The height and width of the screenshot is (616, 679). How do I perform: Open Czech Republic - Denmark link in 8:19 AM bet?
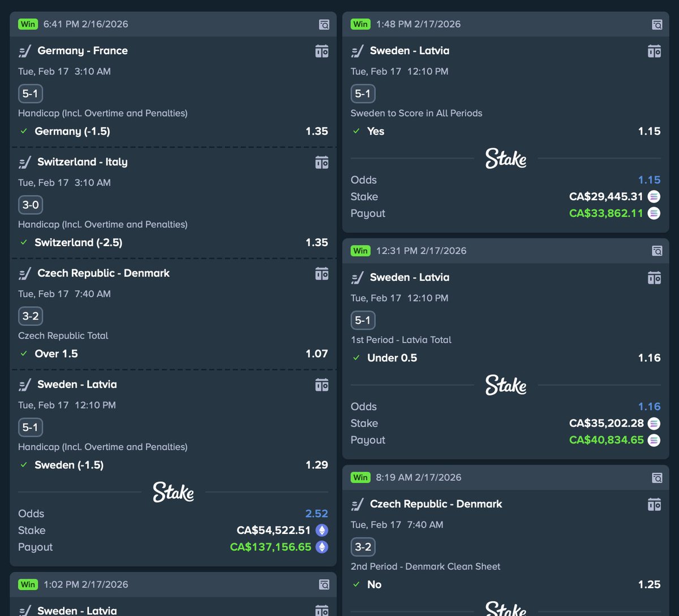tap(436, 503)
